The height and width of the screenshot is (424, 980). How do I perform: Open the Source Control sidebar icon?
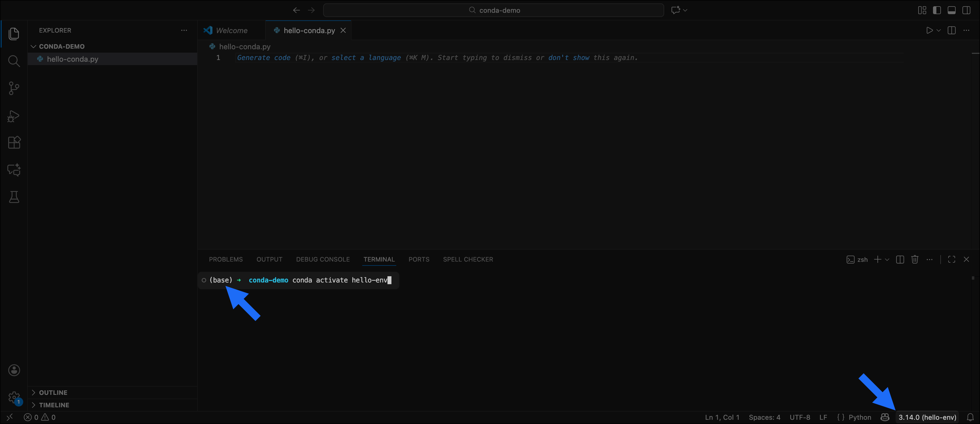14,88
